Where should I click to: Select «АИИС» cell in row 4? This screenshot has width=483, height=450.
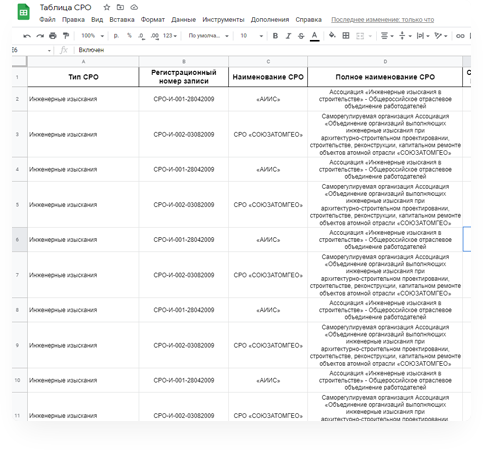point(268,169)
